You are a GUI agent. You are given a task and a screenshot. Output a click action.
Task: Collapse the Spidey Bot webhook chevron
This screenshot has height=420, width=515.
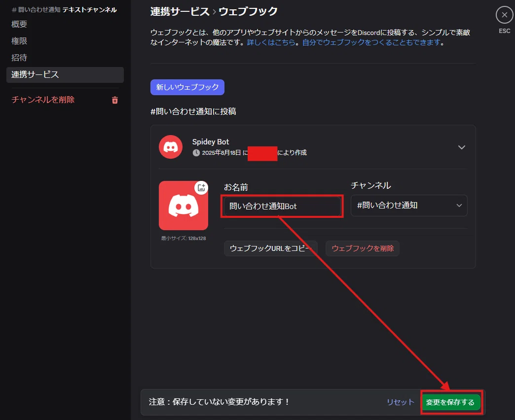[461, 147]
